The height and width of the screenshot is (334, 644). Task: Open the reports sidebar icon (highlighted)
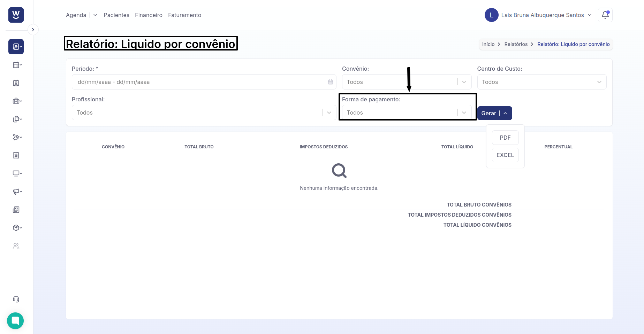point(16,47)
